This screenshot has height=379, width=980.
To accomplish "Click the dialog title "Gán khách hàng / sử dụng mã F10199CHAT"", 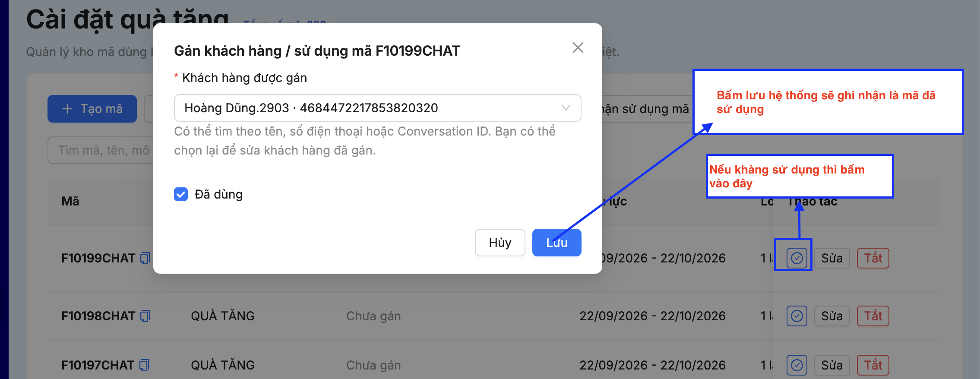I will 317,51.
